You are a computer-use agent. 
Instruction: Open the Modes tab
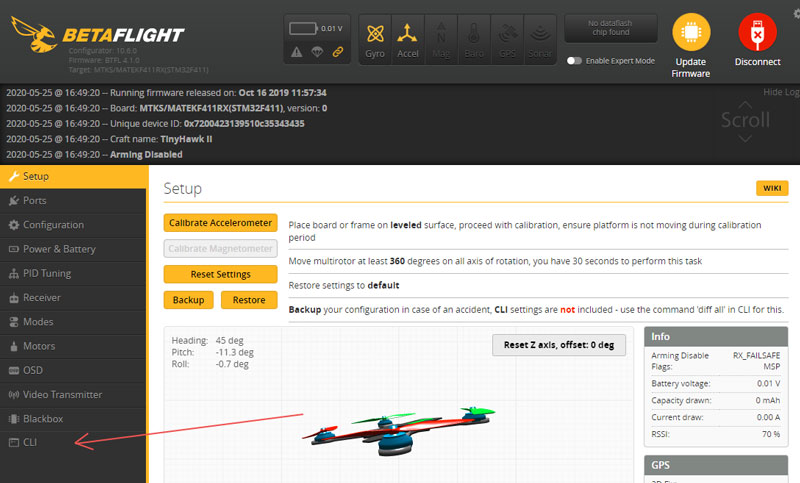[x=73, y=322]
